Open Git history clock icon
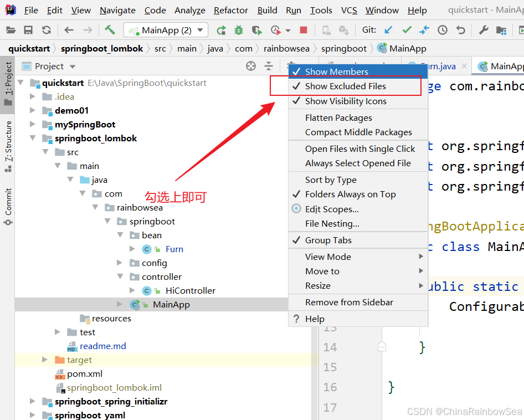This screenshot has height=420, width=524. (x=443, y=30)
